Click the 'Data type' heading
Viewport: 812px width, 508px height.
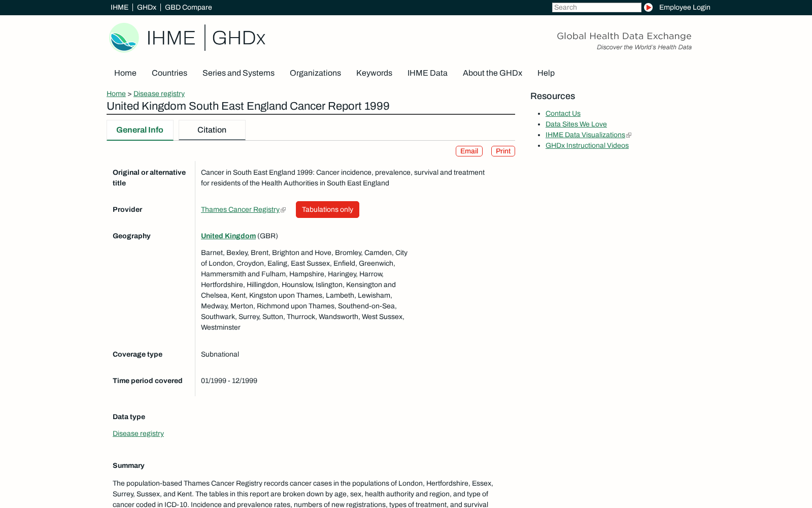(x=129, y=417)
